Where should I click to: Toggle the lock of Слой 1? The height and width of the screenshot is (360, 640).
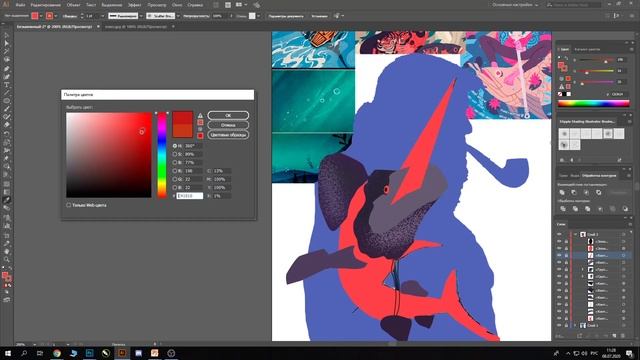(566, 325)
